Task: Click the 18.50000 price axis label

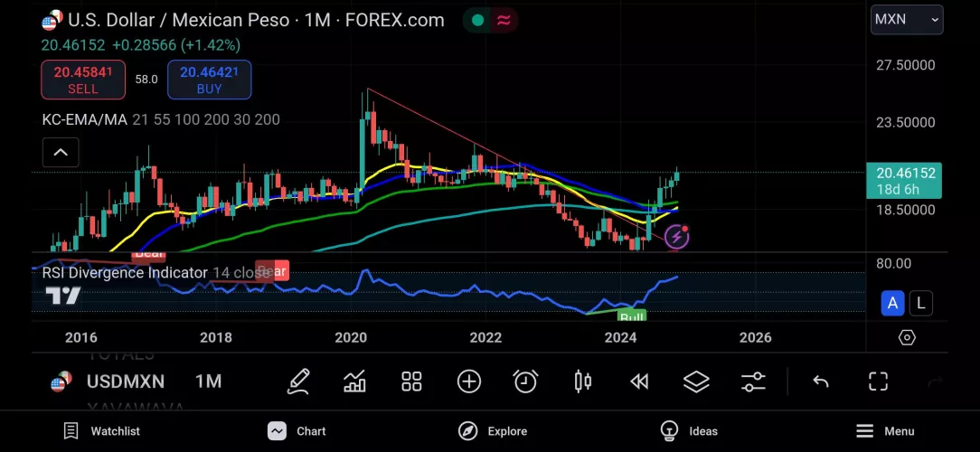Action: pos(906,210)
